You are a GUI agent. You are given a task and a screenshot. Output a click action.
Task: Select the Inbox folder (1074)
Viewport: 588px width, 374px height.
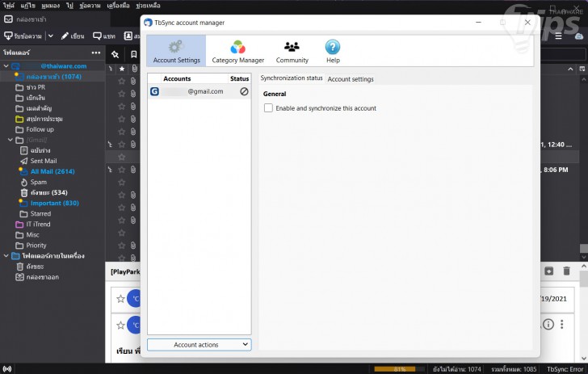click(53, 77)
